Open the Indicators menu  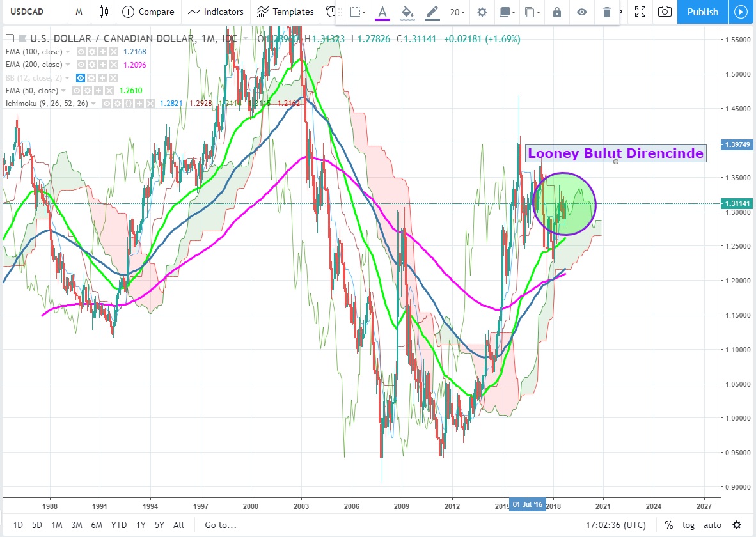[x=216, y=12]
